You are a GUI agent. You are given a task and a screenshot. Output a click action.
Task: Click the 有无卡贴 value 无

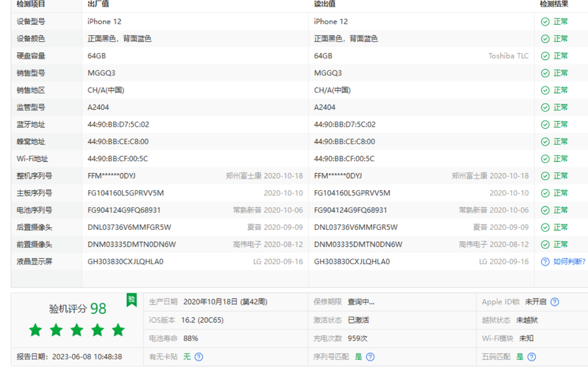tap(187, 357)
